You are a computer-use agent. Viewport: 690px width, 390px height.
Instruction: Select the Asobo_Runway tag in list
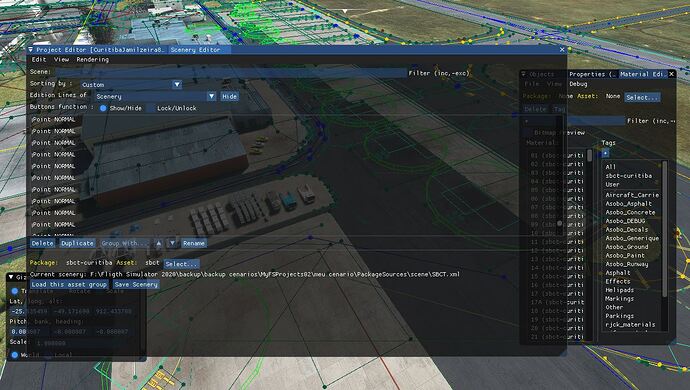pos(627,264)
